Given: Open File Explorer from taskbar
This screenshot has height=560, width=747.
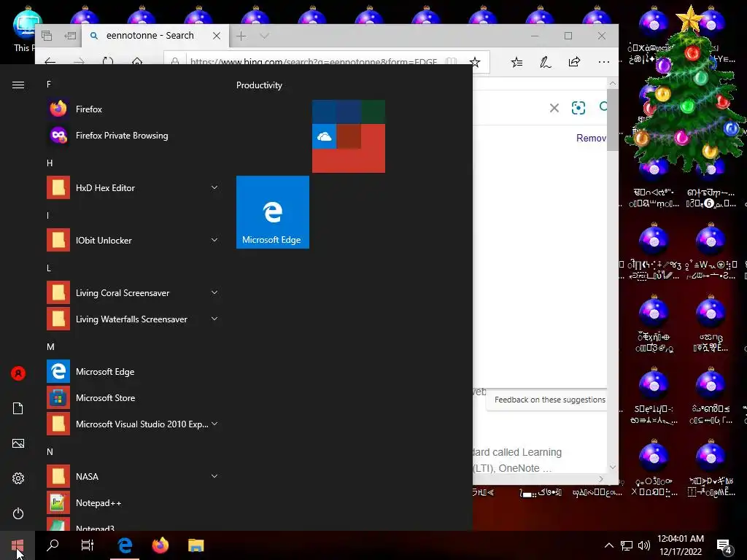Looking at the screenshot, I should tap(196, 545).
